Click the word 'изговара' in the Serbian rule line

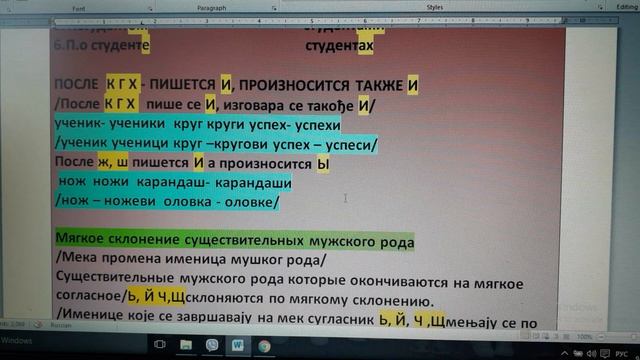254,106
